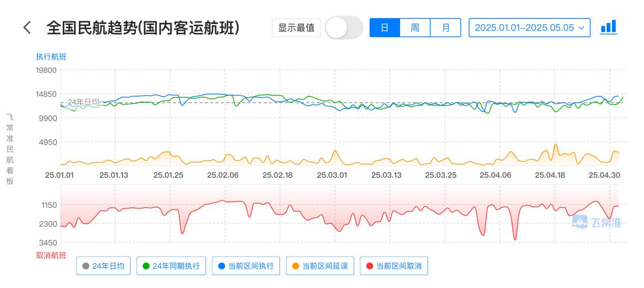Click the 显示最值 label
Screen dimensions: 644x288
296,28
